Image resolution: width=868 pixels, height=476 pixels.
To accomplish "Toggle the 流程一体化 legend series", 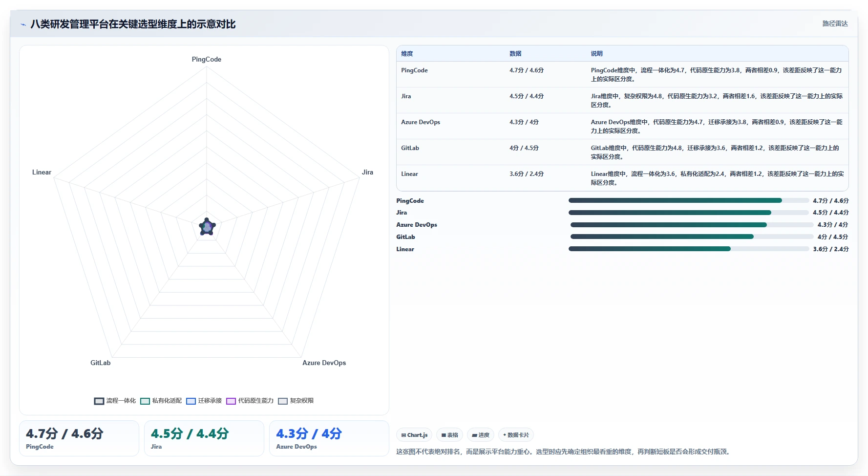I will [115, 401].
